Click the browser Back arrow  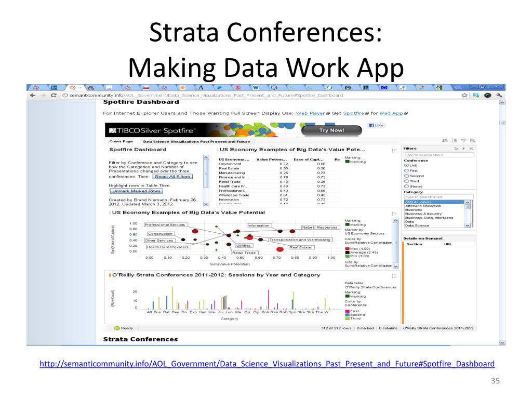(33, 96)
